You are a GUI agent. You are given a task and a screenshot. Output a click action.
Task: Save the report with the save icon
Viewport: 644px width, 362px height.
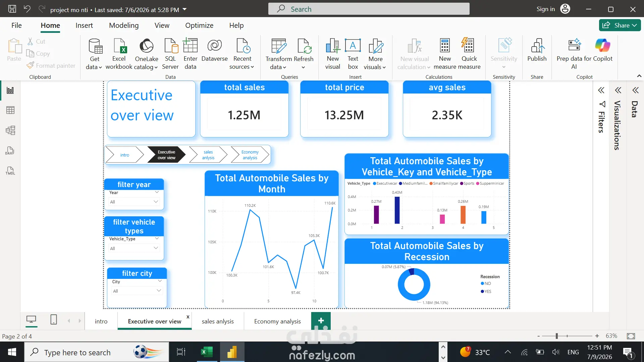pos(12,9)
